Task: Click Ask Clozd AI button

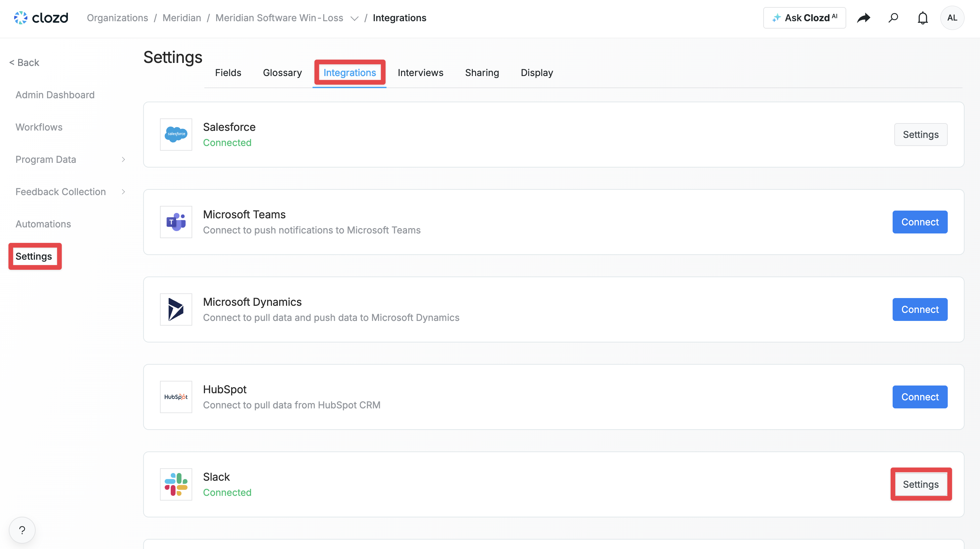Action: (804, 17)
